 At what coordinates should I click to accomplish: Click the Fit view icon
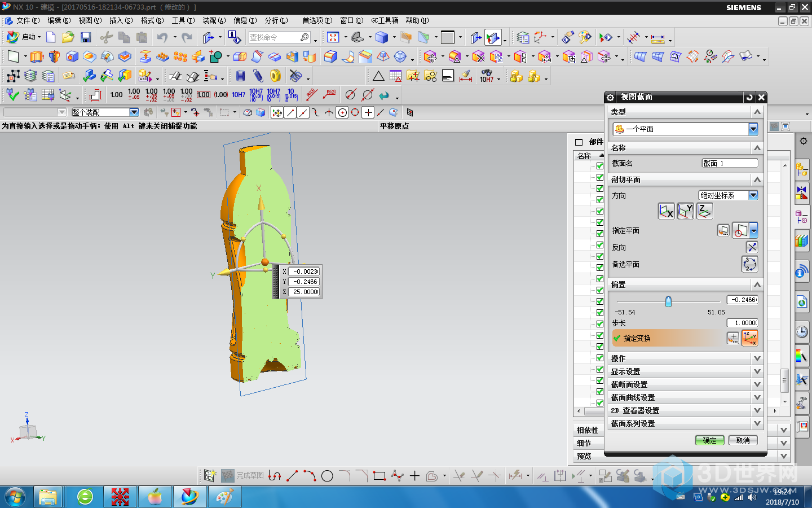coord(333,37)
